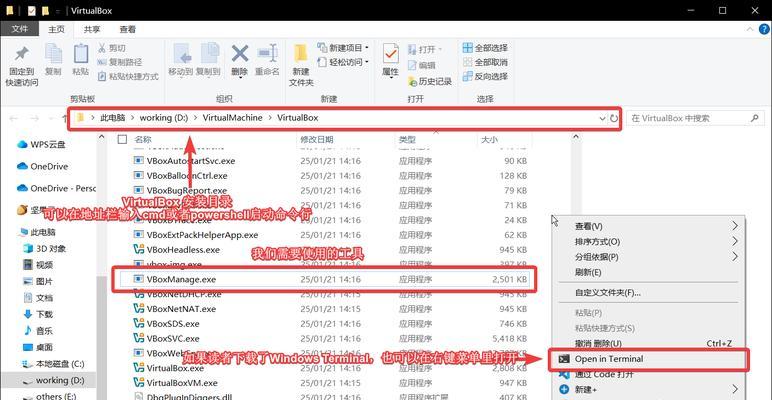Open the File (文件) tab

click(x=20, y=29)
